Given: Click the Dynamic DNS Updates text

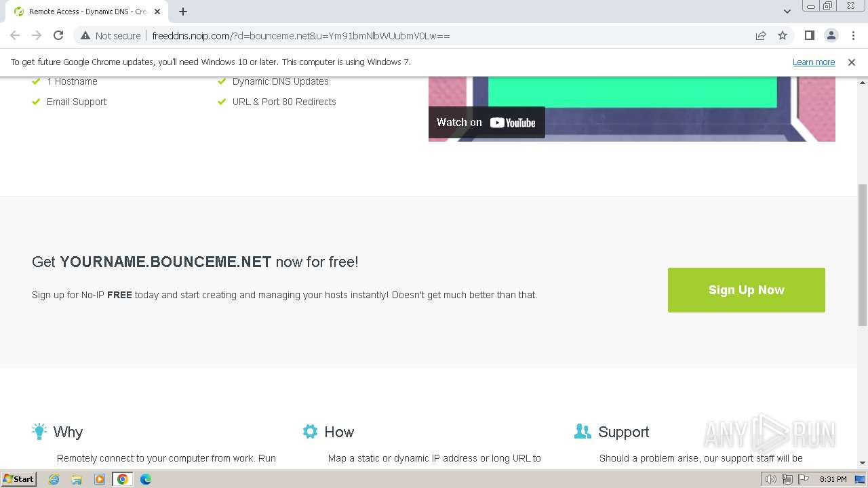Looking at the screenshot, I should [280, 81].
